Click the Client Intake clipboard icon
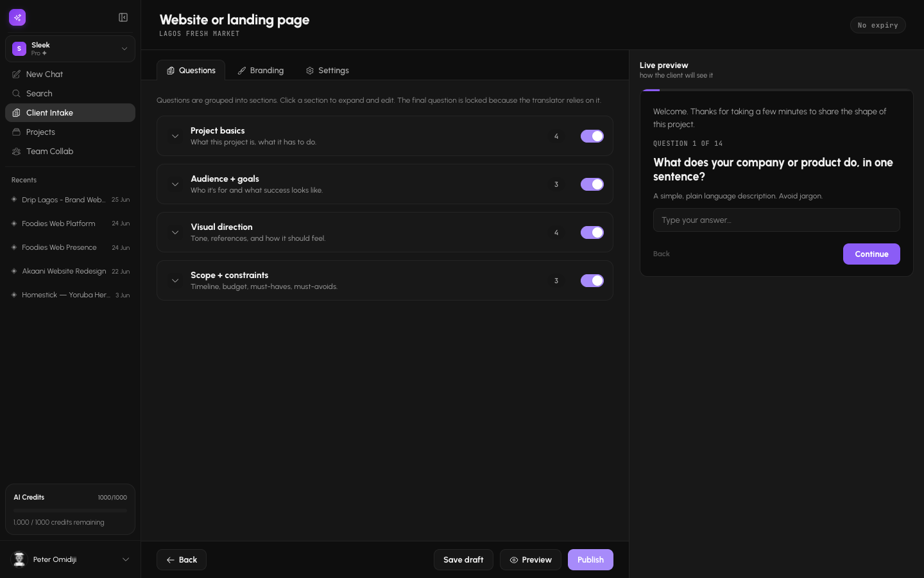The height and width of the screenshot is (578, 924). [x=17, y=113]
